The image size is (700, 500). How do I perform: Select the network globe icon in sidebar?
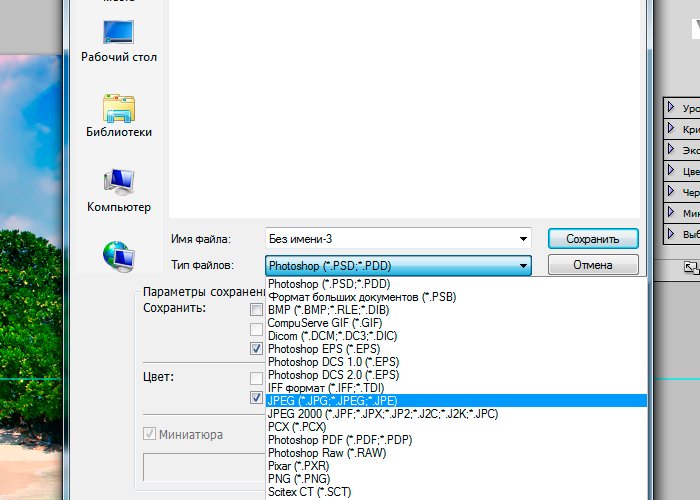pyautogui.click(x=118, y=254)
